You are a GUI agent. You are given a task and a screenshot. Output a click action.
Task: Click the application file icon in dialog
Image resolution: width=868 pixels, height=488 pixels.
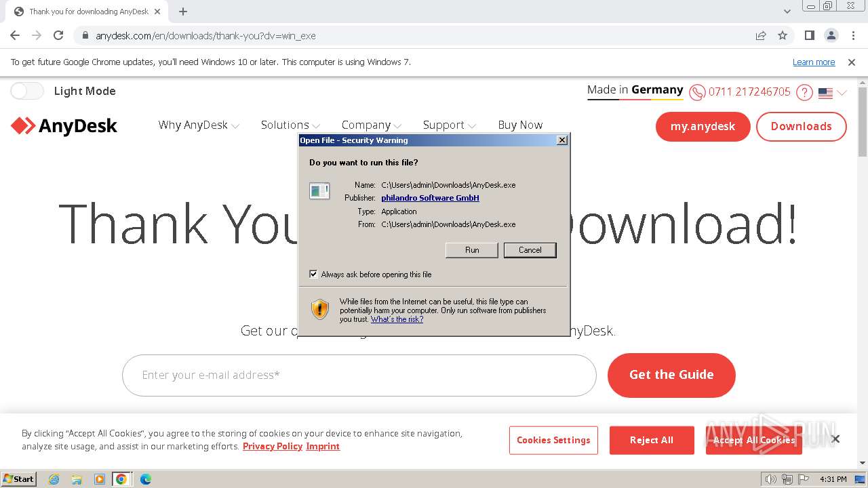tap(319, 191)
